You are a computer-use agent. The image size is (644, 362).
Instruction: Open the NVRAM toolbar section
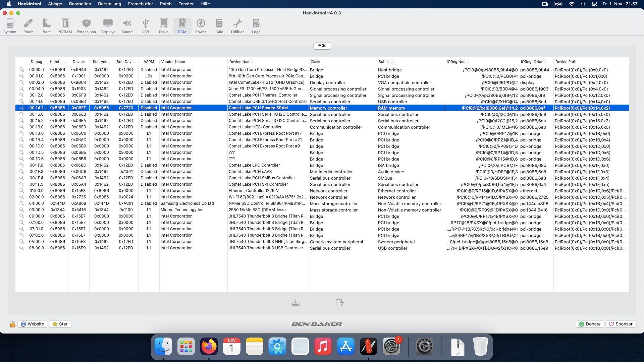click(x=65, y=26)
